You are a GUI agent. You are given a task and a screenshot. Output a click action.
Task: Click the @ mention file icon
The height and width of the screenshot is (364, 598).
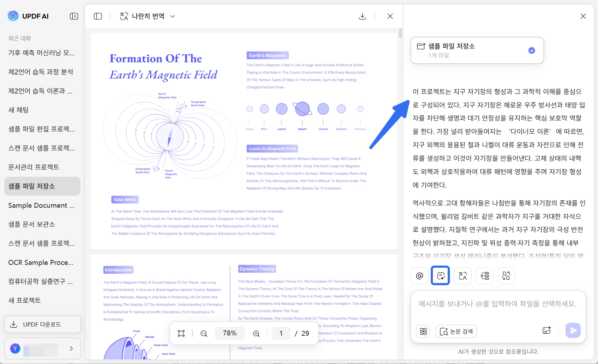tap(419, 276)
